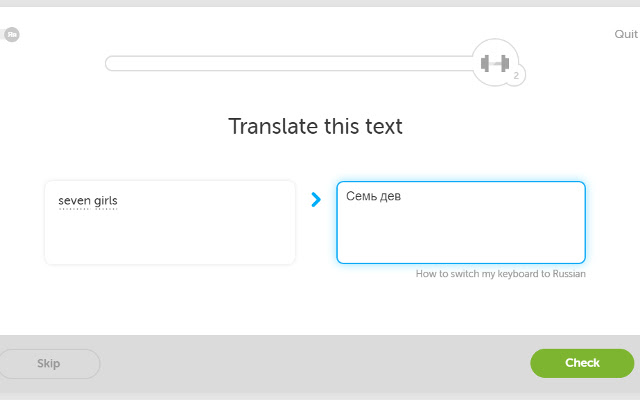Screen dimensions: 640x400
Task: Place cursor after the typed word дев
Action: click(401, 196)
